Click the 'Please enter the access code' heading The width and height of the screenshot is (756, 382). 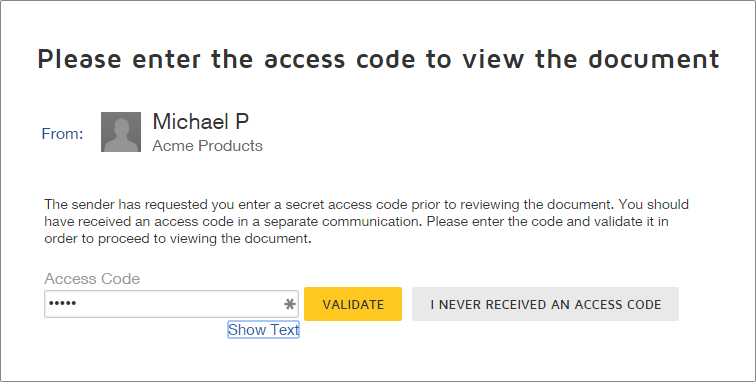coord(378,59)
